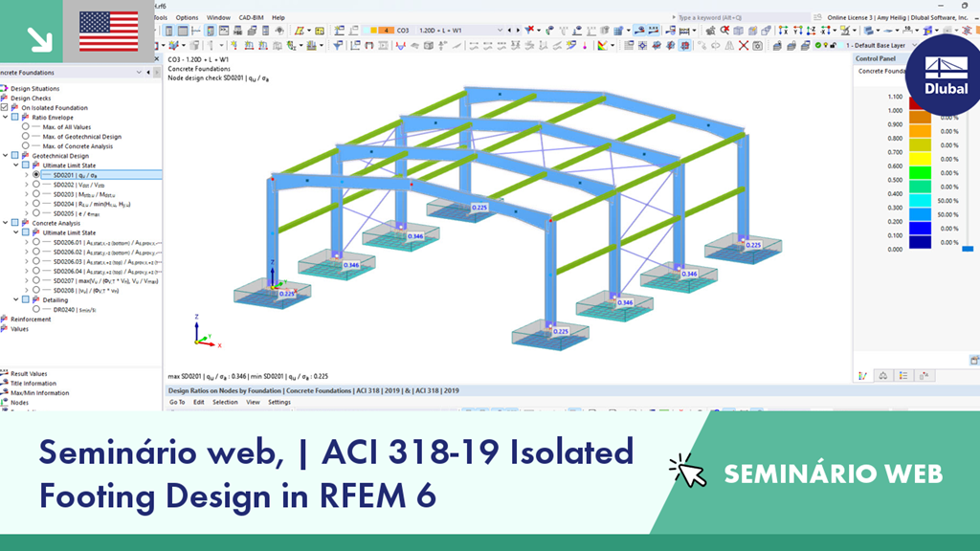Click the fourth Control Panel bottom tab icon

coord(924,375)
